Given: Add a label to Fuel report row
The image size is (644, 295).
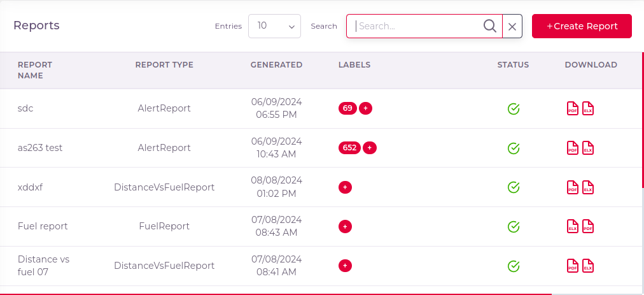Looking at the screenshot, I should pyautogui.click(x=345, y=226).
